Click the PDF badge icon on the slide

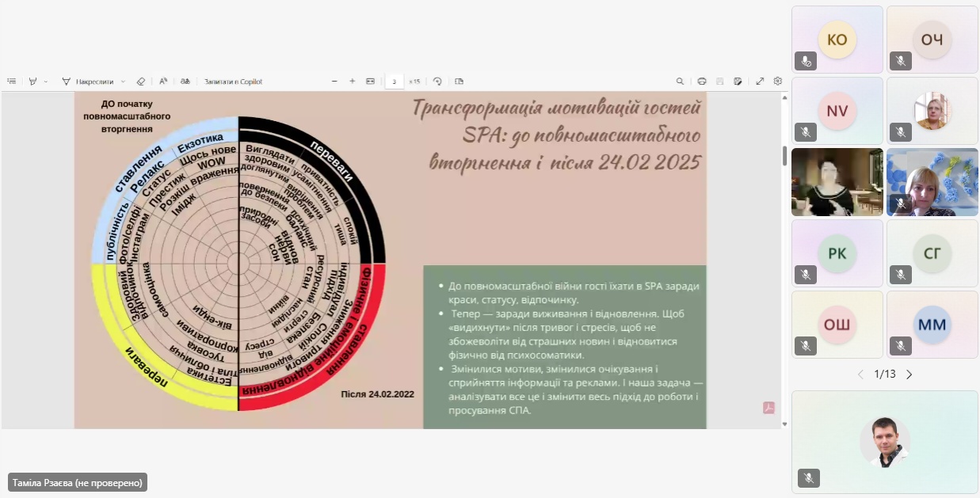[x=768, y=408]
